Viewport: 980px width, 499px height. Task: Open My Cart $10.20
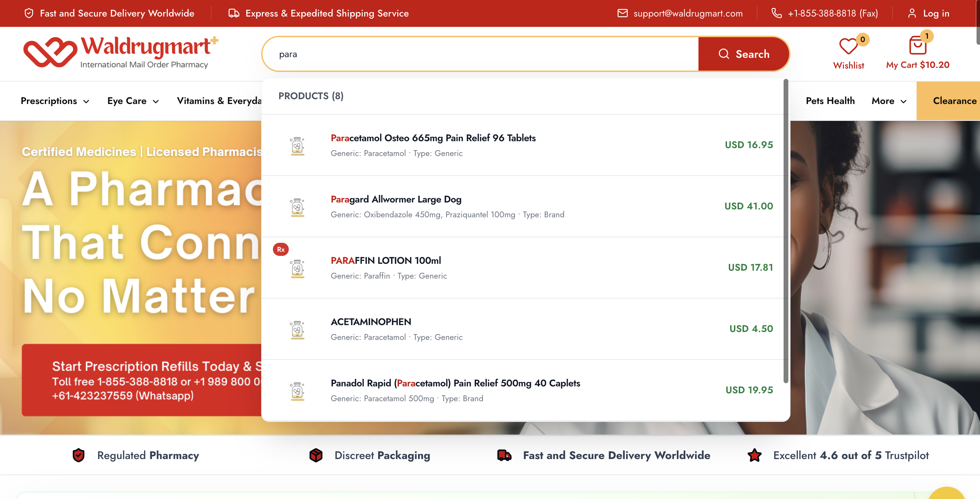918,65
